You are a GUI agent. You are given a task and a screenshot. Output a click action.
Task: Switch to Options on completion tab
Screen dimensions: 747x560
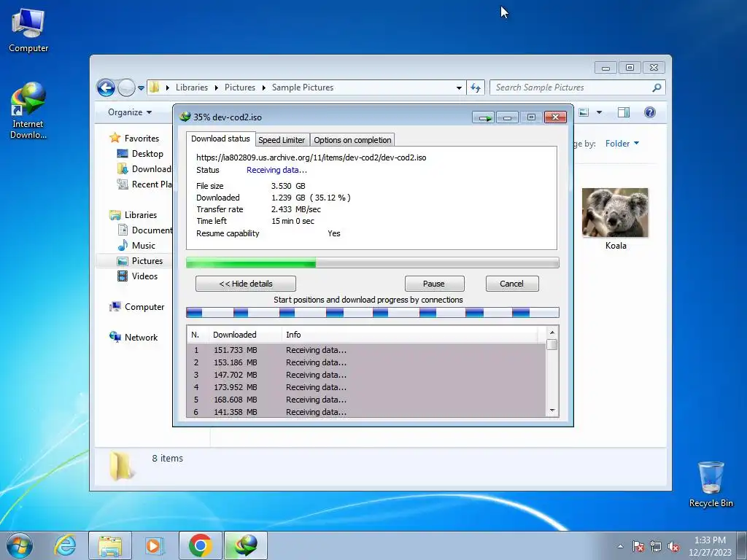coord(352,140)
